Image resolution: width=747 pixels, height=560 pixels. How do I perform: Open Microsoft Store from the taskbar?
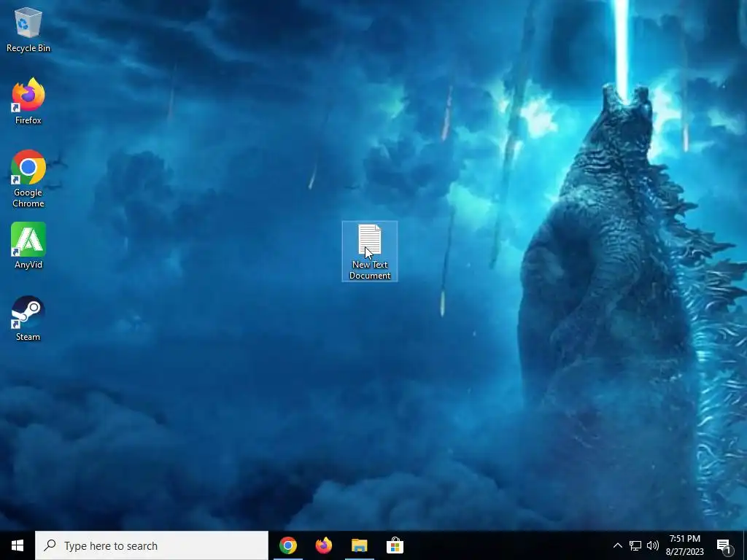pyautogui.click(x=395, y=545)
